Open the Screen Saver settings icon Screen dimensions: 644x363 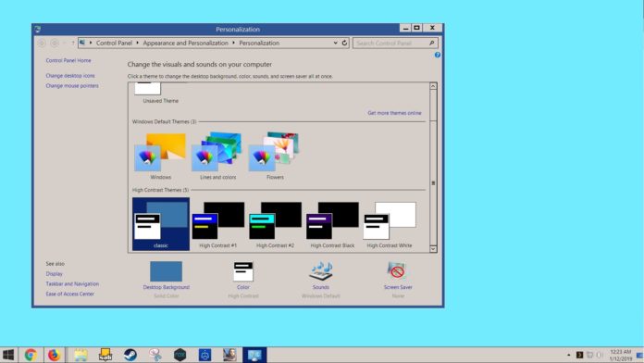[x=398, y=271]
